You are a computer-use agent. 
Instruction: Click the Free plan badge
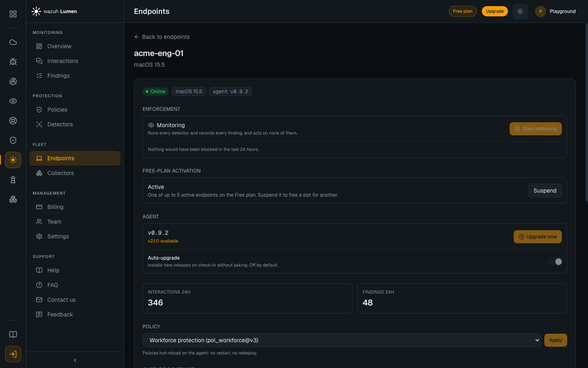tap(463, 11)
